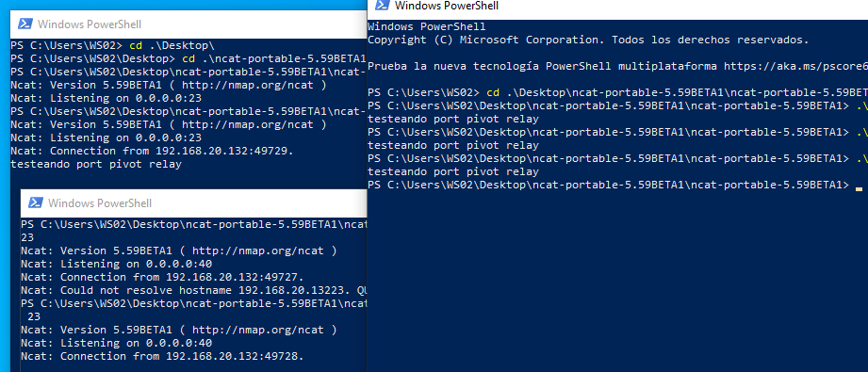Focus title bar of PowerShell window showing port 40
Viewport: 868px width, 372px height.
[194, 203]
